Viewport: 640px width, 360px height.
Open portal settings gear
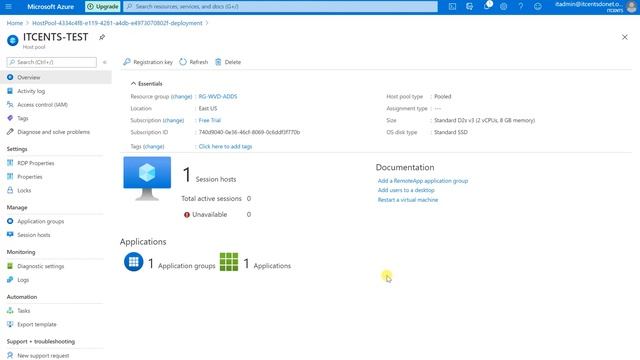(x=504, y=7)
